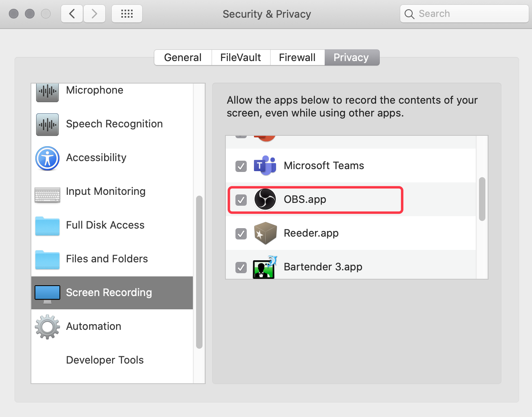Select Files and Folders label

click(x=107, y=259)
